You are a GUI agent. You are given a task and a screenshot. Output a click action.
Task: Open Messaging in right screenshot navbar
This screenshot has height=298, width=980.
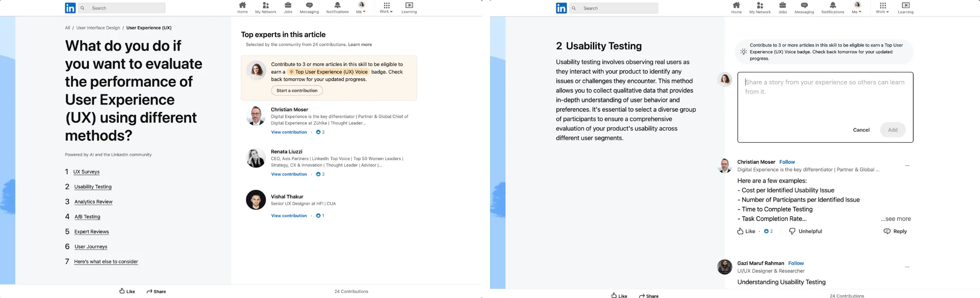804,8
